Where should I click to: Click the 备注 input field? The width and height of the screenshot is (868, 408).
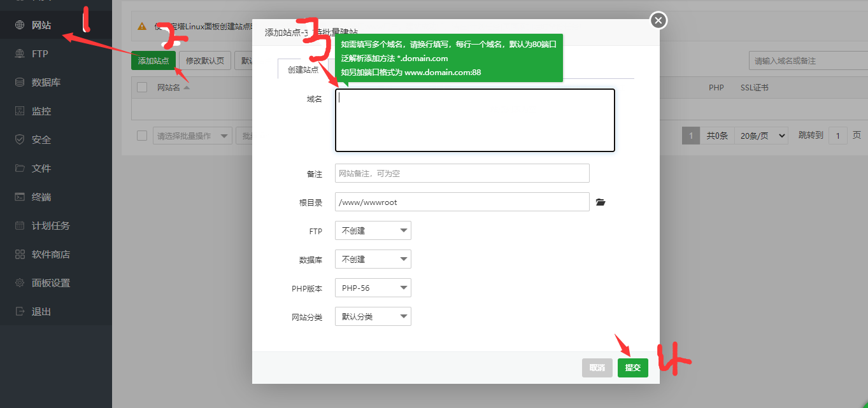click(462, 173)
